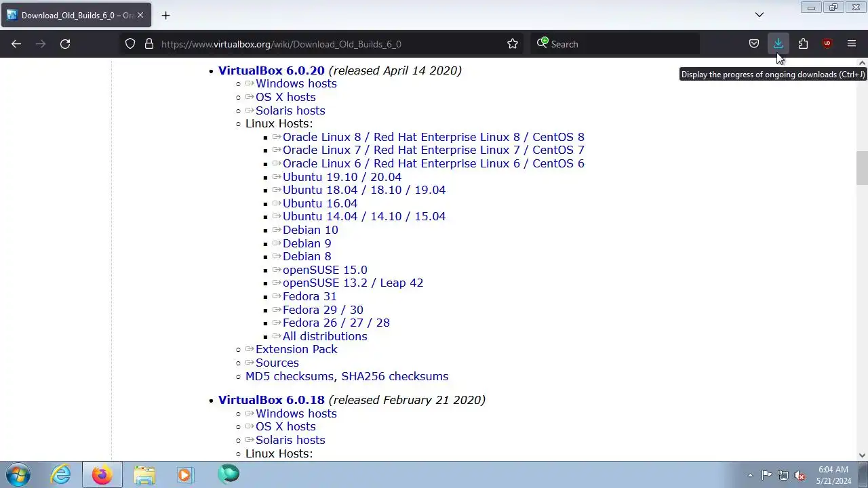Download 6.0.18 Windows hosts
This screenshot has height=488, width=868.
[x=296, y=413]
